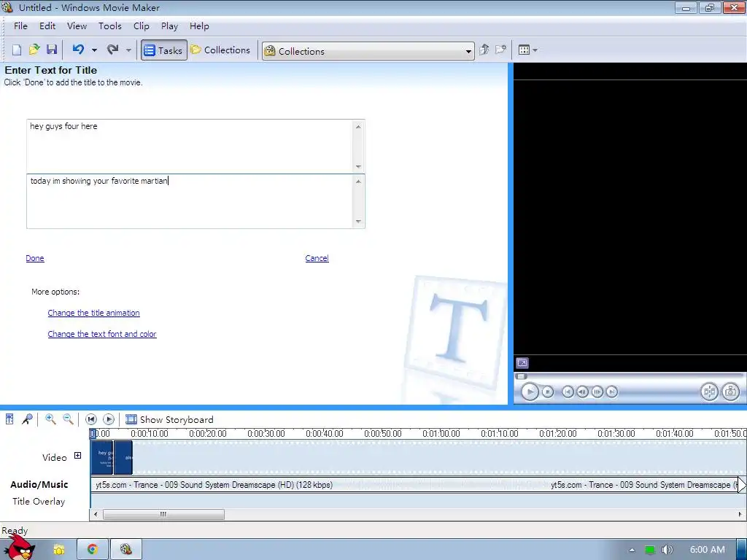Split the clip at current frame
The width and height of the screenshot is (747, 560).
click(709, 392)
